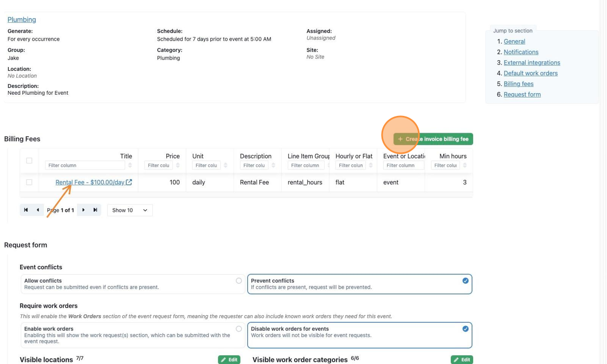Click the Page 1 of 1 indicator

coord(60,210)
